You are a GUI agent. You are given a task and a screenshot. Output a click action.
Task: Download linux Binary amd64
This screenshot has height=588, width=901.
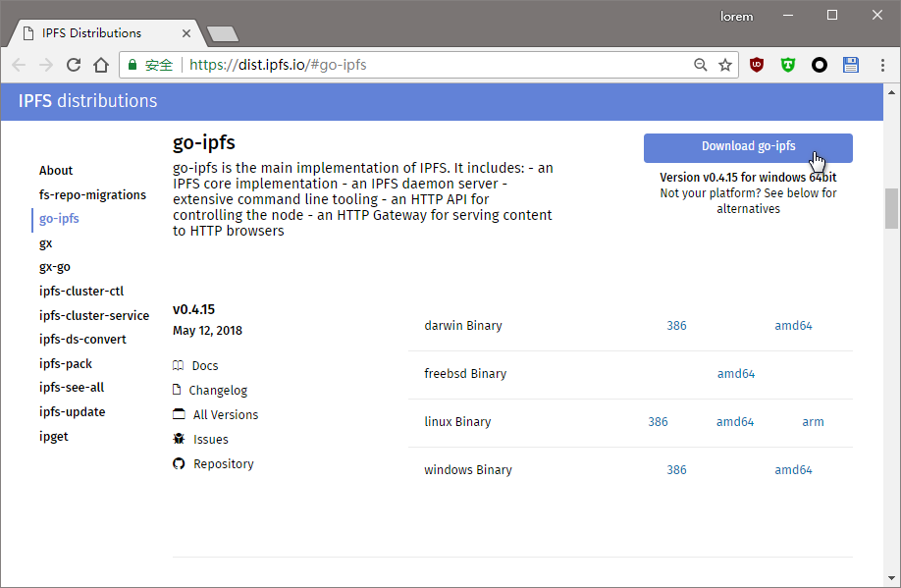tap(735, 422)
